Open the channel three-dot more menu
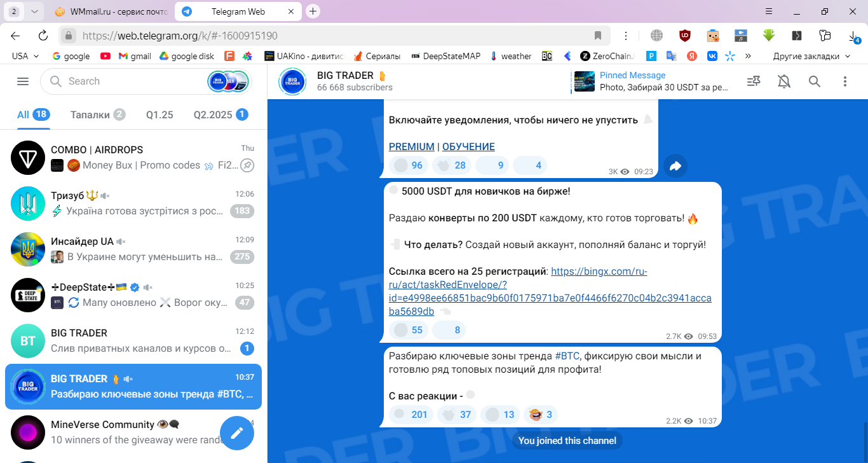Viewport: 868px width, 463px height. (x=845, y=81)
